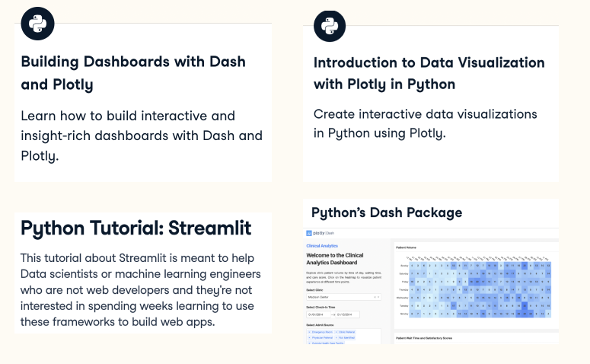Image resolution: width=590 pixels, height=364 pixels.
Task: Click the Python icon on the Plotly visualization card
Action: click(x=330, y=26)
